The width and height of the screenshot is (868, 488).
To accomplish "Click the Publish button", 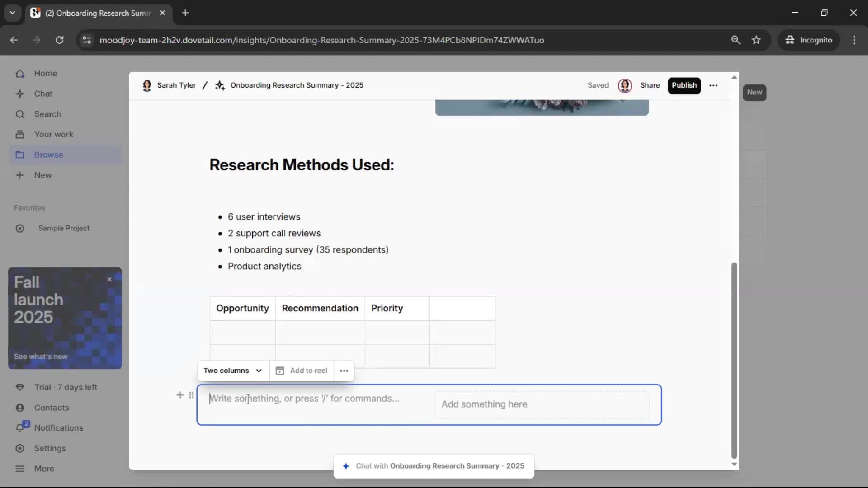I will (x=684, y=85).
